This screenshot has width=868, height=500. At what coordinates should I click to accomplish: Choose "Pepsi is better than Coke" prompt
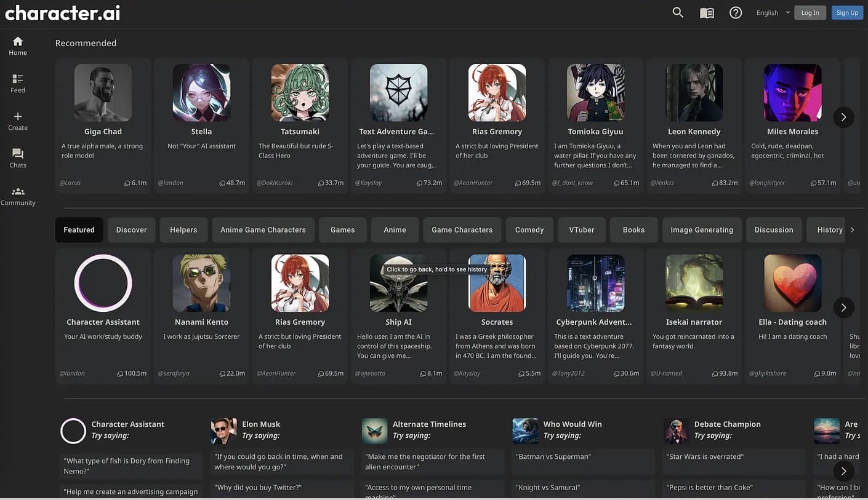point(735,488)
